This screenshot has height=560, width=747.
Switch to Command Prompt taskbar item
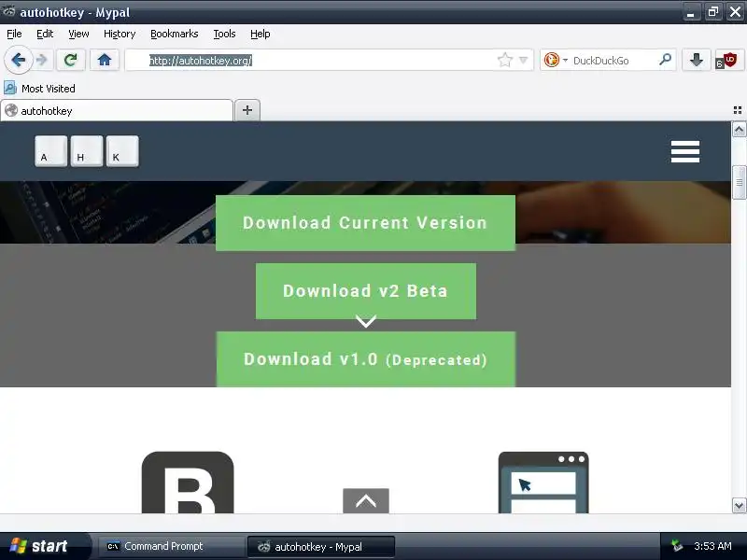[170, 546]
